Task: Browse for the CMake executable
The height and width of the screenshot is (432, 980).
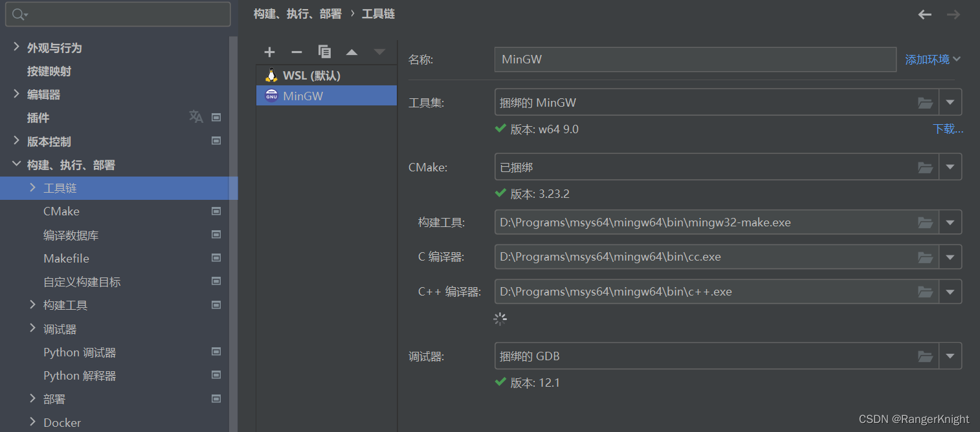Action: [x=925, y=166]
